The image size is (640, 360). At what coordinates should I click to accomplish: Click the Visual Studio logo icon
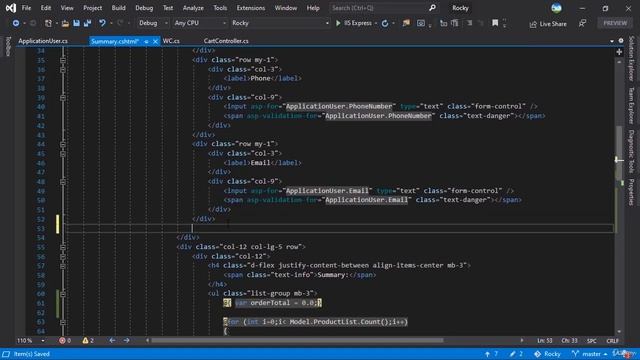click(10, 8)
